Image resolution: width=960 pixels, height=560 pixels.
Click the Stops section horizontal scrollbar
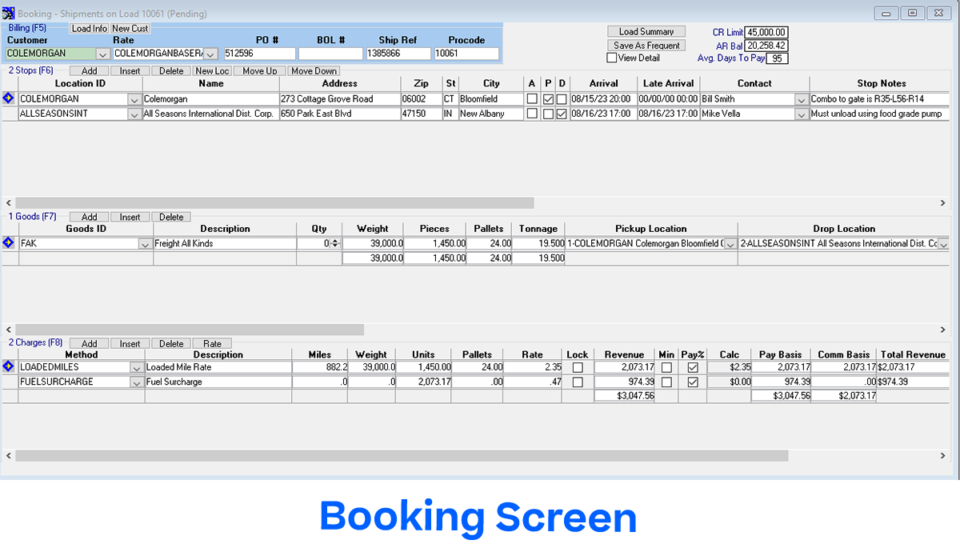coord(274,203)
